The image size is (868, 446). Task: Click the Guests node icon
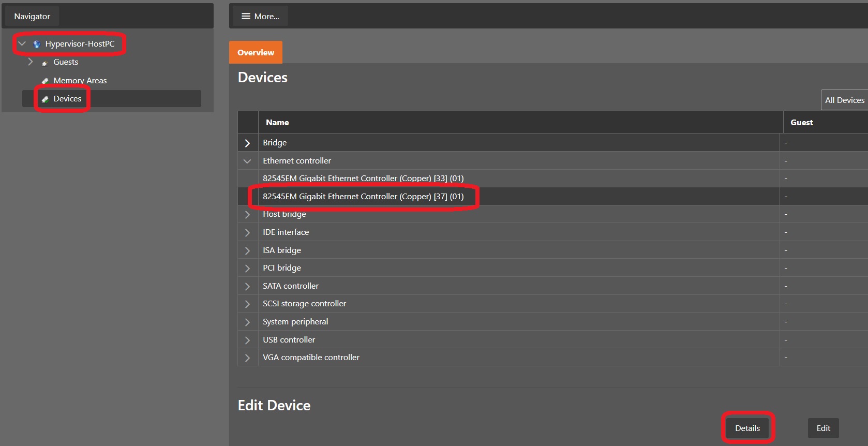[x=45, y=63]
